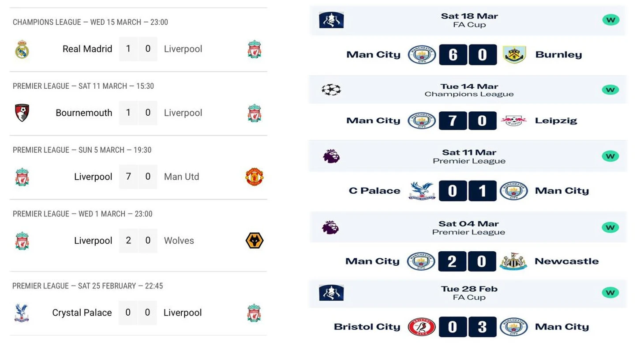The image size is (644, 351).
Task: Click the Bristol City crest
Action: pos(422,327)
